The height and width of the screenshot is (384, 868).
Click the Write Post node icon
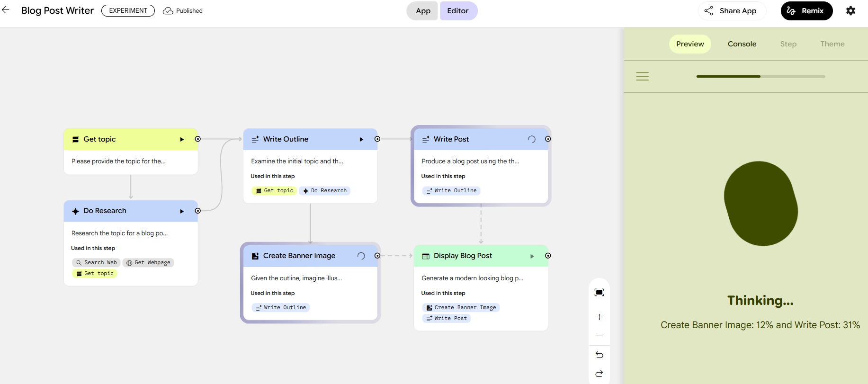point(426,139)
